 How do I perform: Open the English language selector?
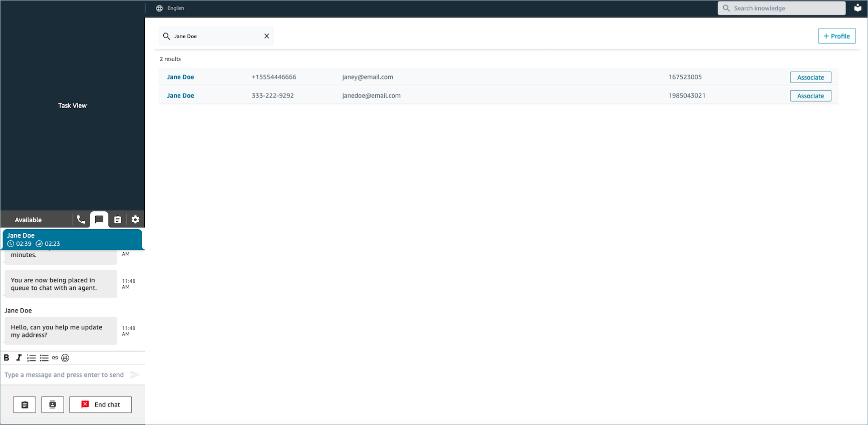coord(170,8)
